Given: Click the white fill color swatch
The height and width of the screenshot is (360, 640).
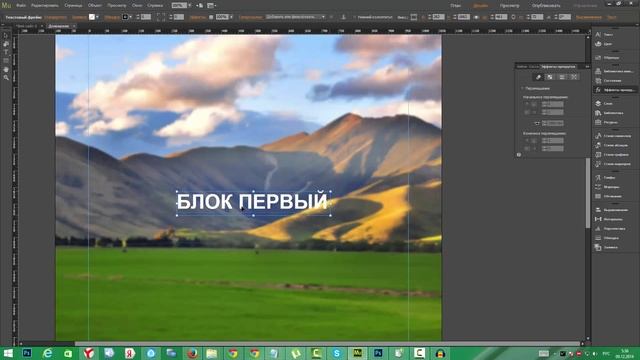Looking at the screenshot, I should coord(92,17).
